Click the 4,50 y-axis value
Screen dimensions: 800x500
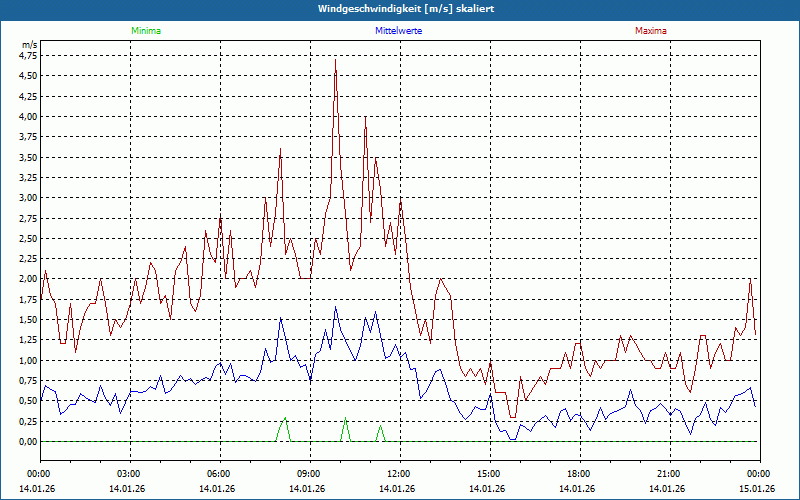[x=29, y=76]
